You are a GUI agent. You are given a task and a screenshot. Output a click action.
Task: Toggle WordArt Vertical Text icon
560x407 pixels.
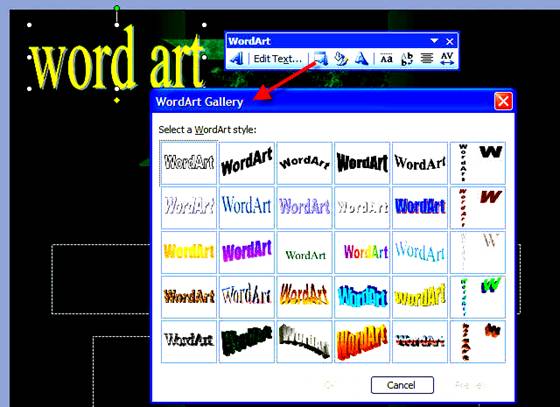tap(406, 58)
